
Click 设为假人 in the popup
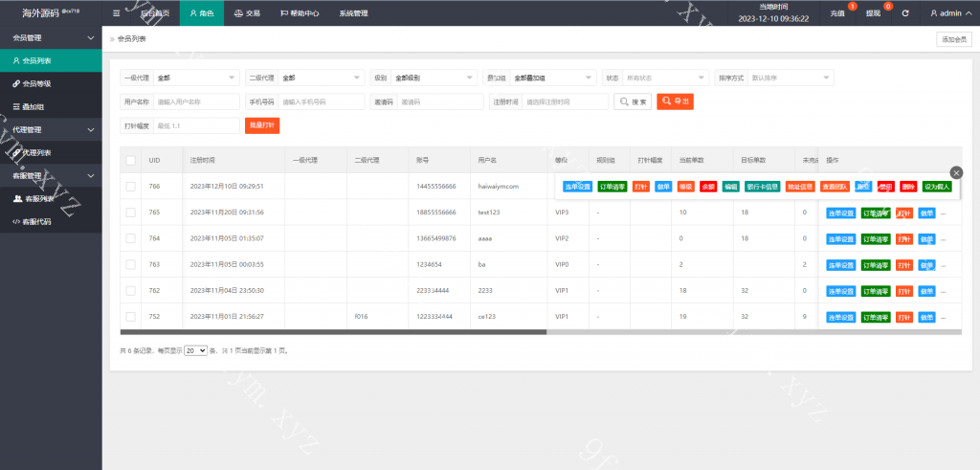[937, 187]
